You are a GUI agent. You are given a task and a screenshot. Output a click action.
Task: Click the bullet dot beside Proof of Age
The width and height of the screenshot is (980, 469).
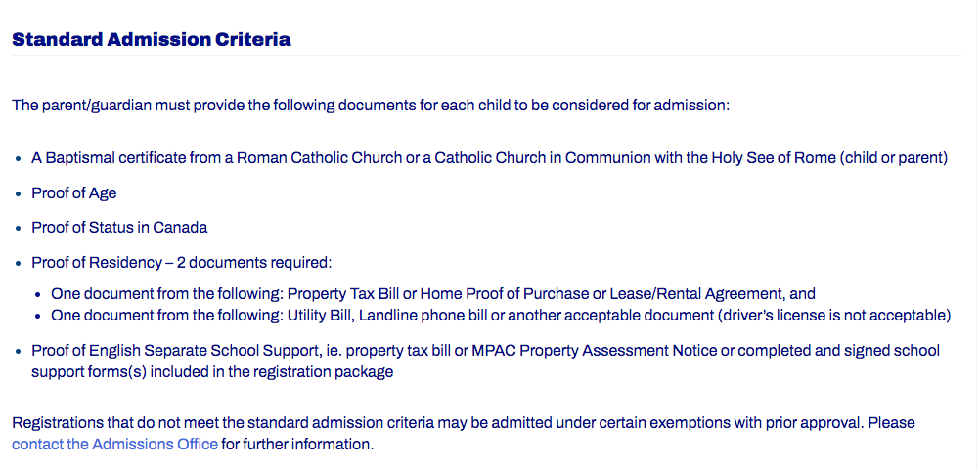[19, 194]
